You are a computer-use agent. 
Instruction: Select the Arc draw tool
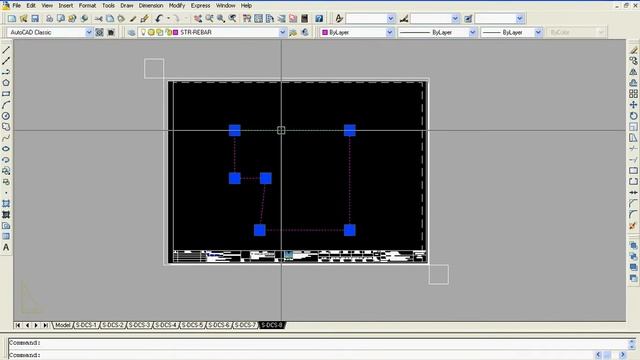point(6,105)
